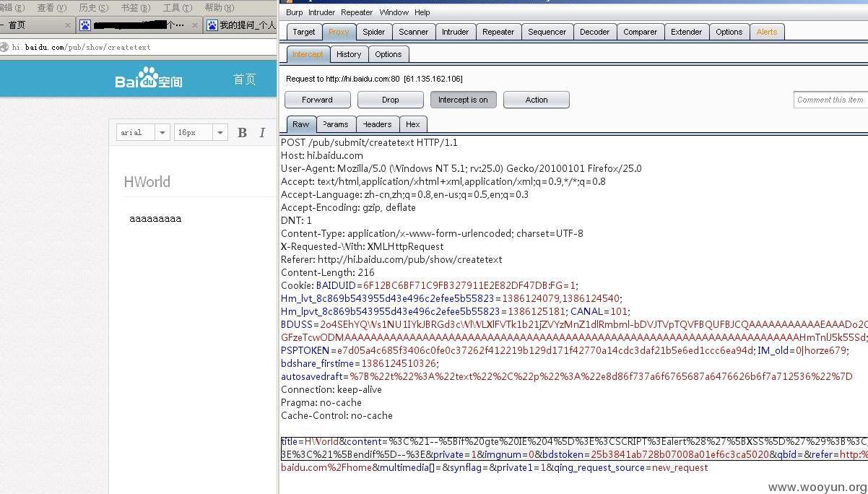Click the Baidu Space paw logo
The width and height of the screenshot is (868, 494).
[149, 77]
